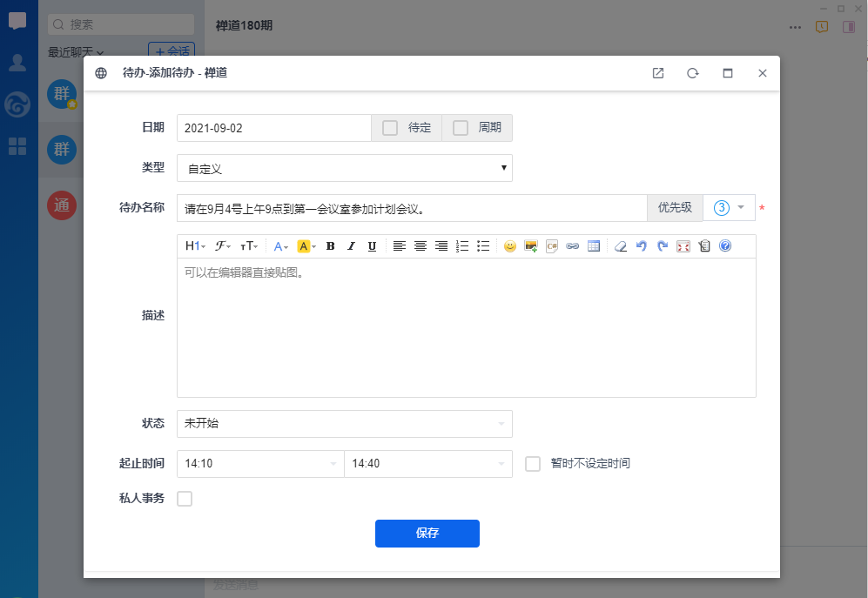Viewport: 868px width, 598px height.
Task: Enable the 待定 checkbox
Action: pyautogui.click(x=390, y=128)
